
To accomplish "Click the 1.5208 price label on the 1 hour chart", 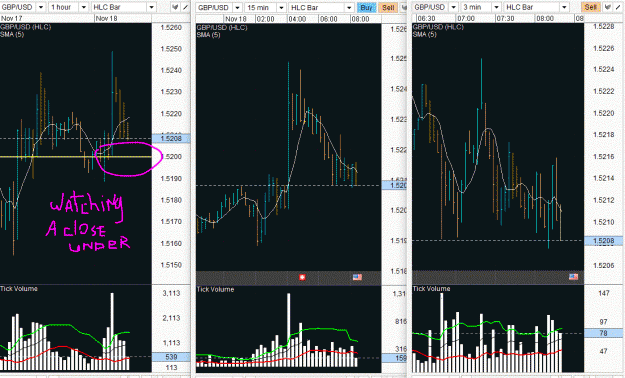I will click(x=171, y=139).
